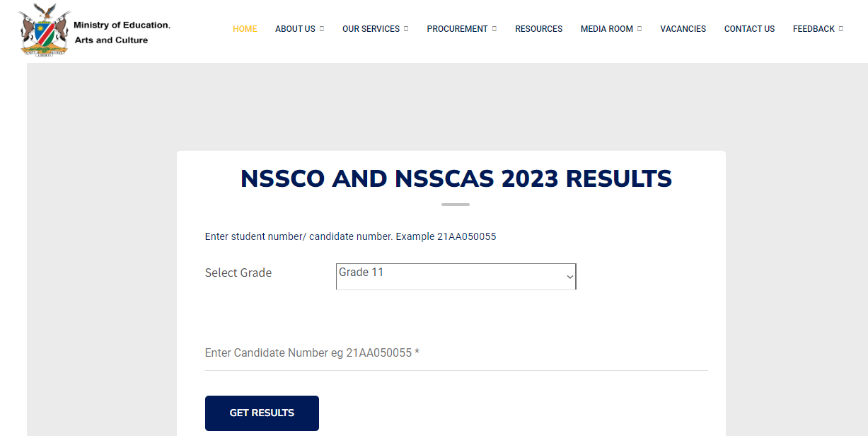This screenshot has width=868, height=436.
Task: Click the ABOUT US caret icon
Action: pos(323,29)
